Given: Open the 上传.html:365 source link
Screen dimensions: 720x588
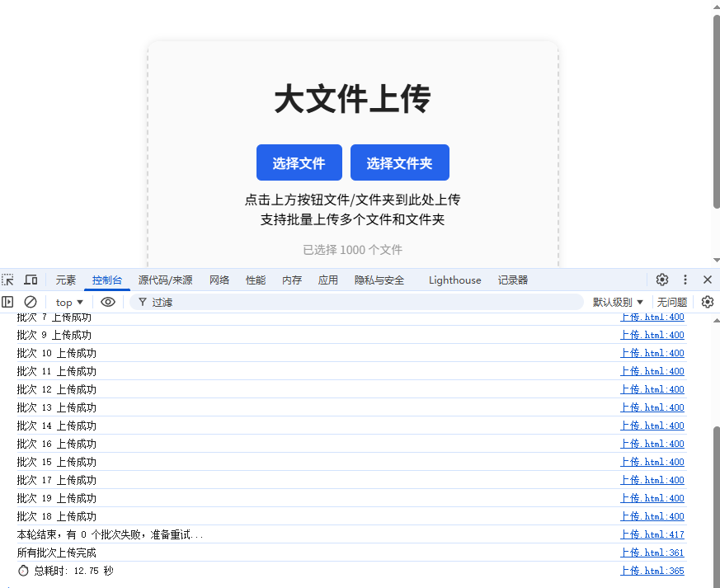Looking at the screenshot, I should (x=652, y=571).
